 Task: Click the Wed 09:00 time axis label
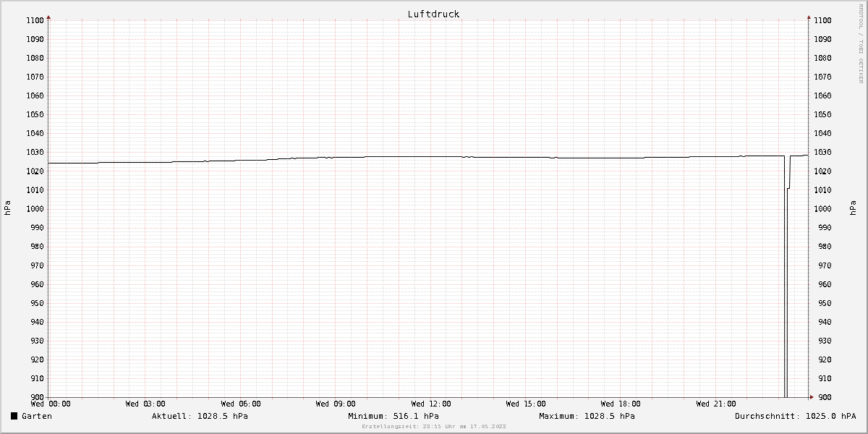coord(336,404)
